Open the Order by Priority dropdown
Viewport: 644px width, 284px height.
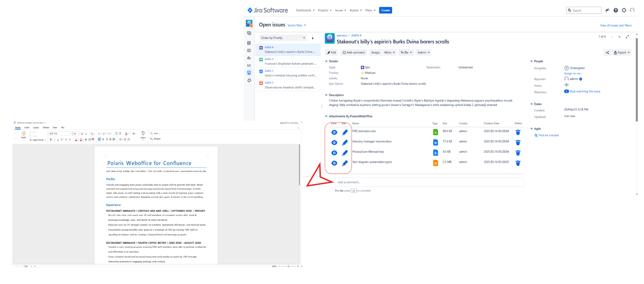click(x=283, y=38)
